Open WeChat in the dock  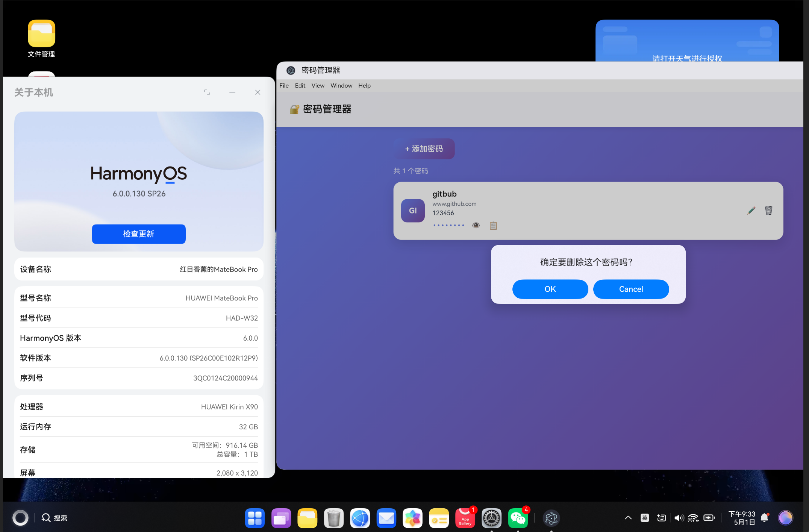(518, 518)
